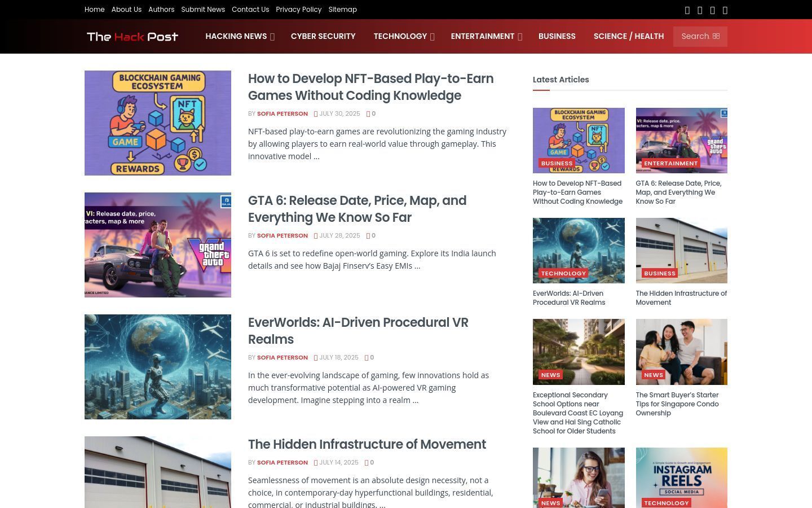This screenshot has height=508, width=812.
Task: Click the comment icon for Hidden Infrastructure article
Action: 367,463
